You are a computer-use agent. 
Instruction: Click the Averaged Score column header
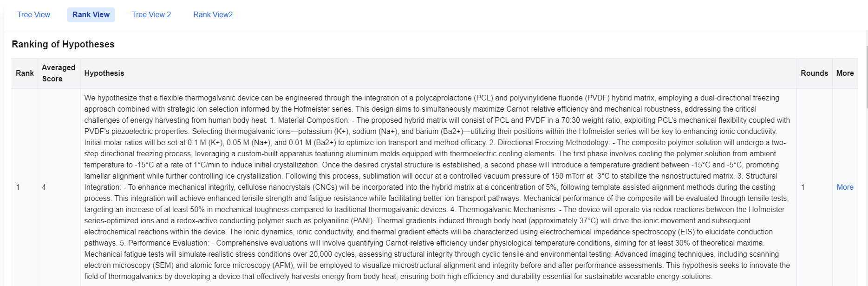click(59, 73)
